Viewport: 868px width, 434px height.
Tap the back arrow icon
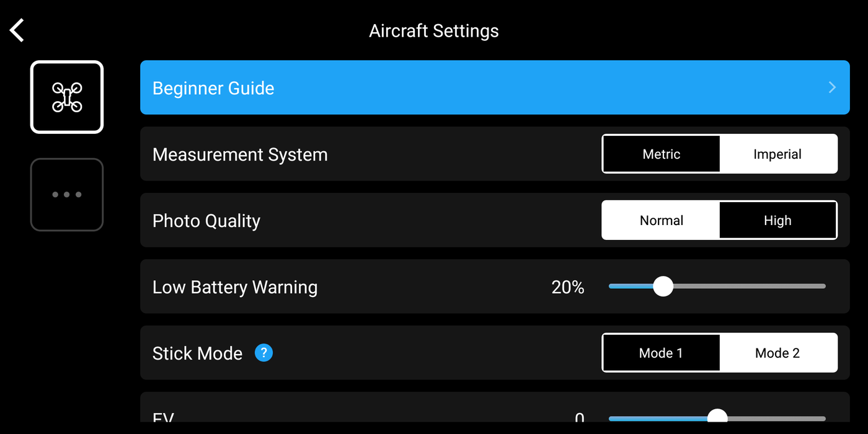(17, 30)
